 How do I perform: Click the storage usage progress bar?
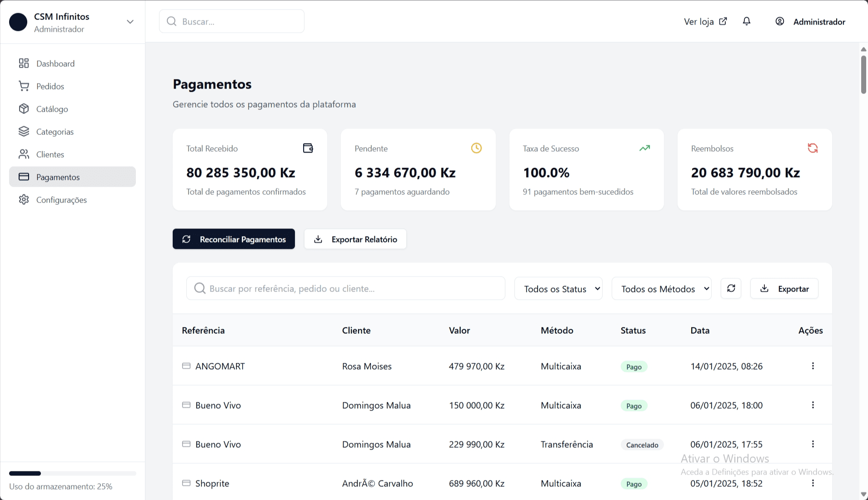coord(72,473)
